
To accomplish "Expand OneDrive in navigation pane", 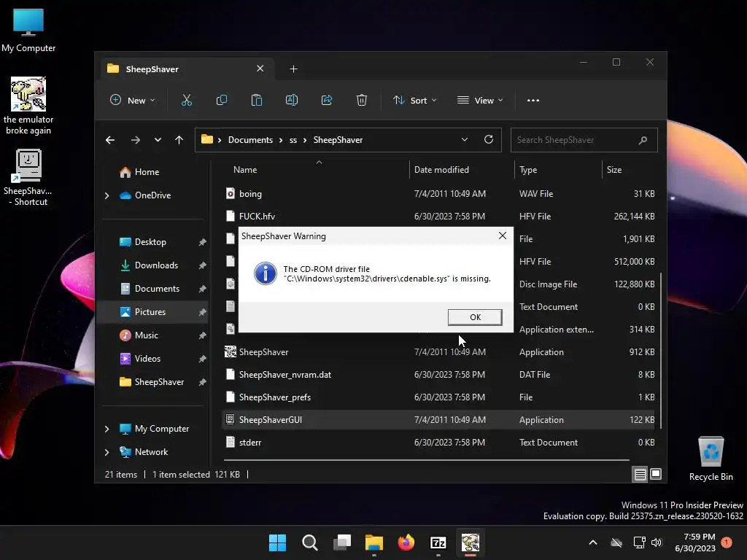I will (107, 195).
